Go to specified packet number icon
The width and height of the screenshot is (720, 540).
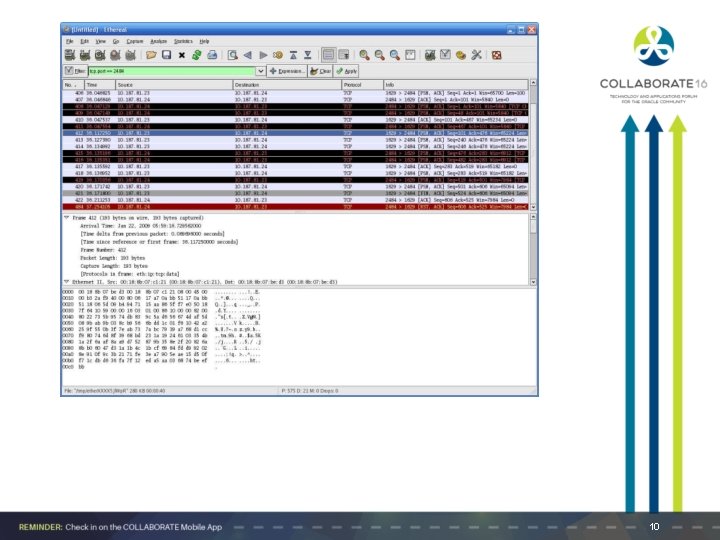(x=278, y=55)
